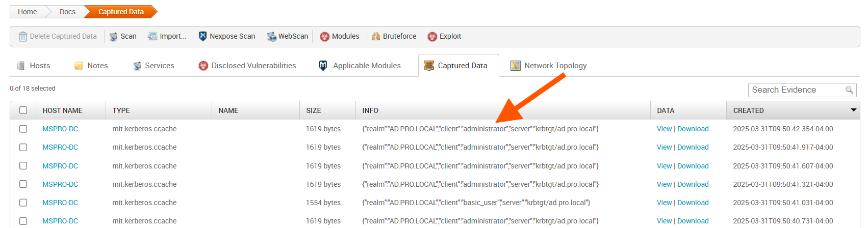The image size is (868, 228).
Task: Click the Exploit toolbar icon
Action: 432,37
